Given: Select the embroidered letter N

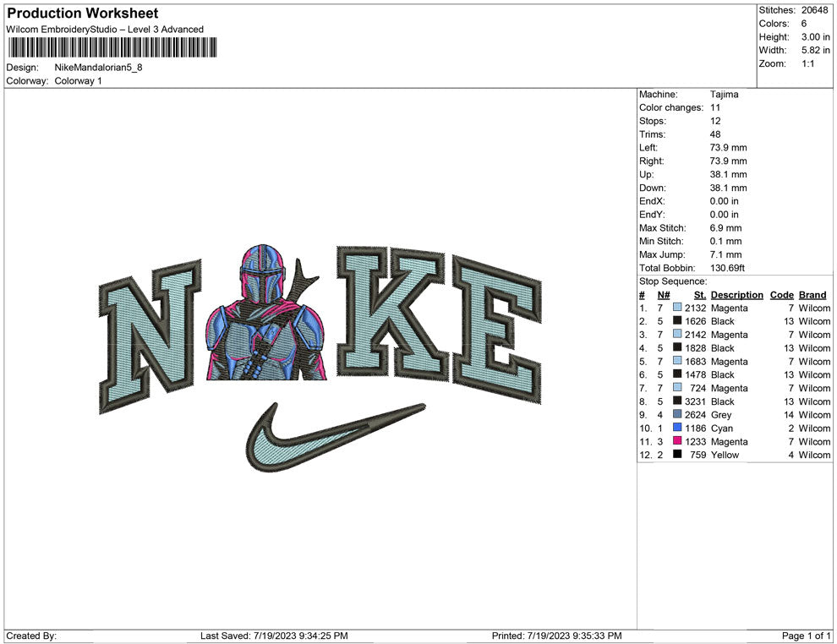Looking at the screenshot, I should 150,336.
